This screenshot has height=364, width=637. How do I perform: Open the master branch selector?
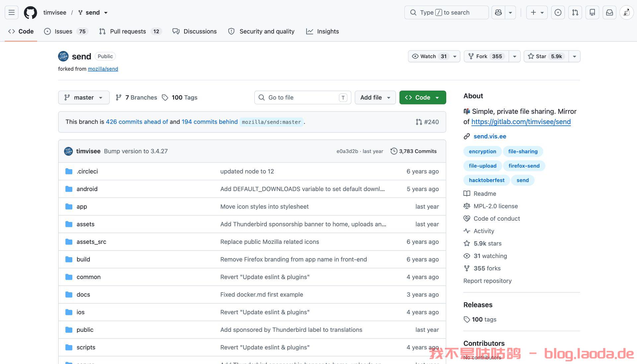click(x=84, y=98)
